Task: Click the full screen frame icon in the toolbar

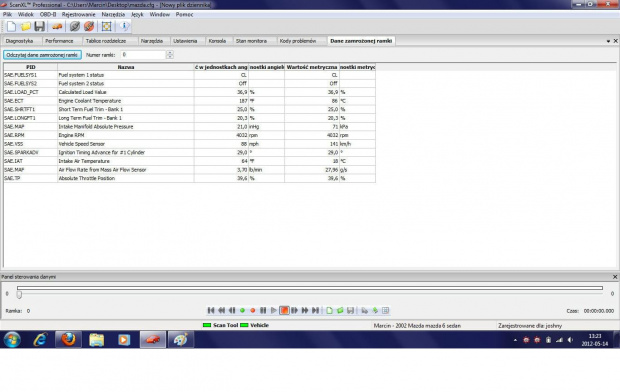Action: click(x=106, y=27)
